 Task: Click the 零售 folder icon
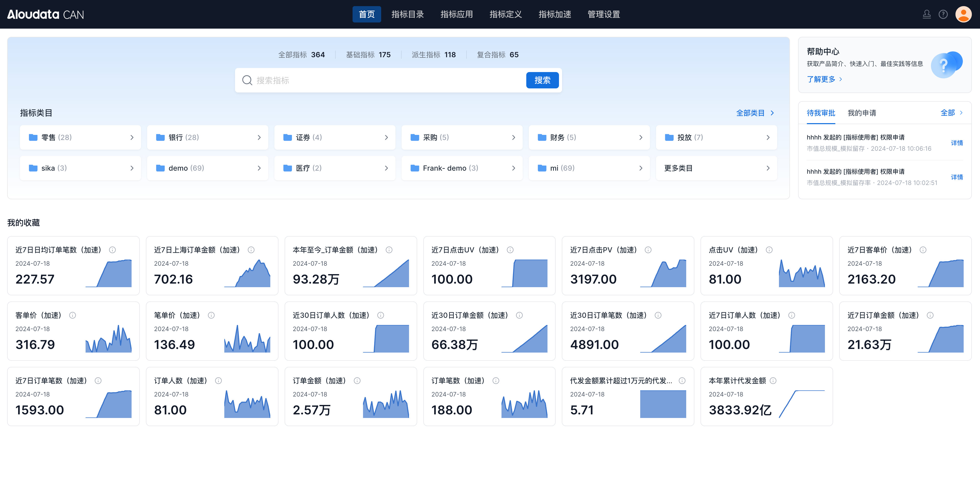click(x=33, y=137)
